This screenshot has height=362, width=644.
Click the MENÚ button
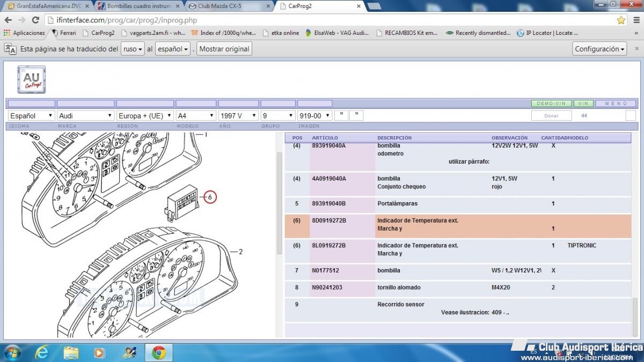tap(616, 104)
